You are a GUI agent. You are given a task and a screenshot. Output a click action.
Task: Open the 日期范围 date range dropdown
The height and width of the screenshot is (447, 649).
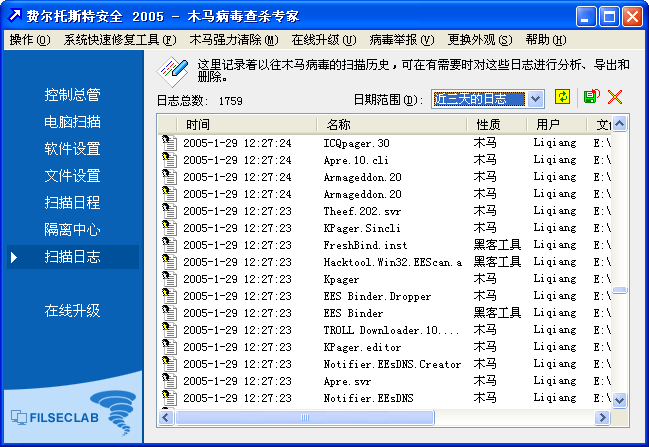tap(535, 98)
